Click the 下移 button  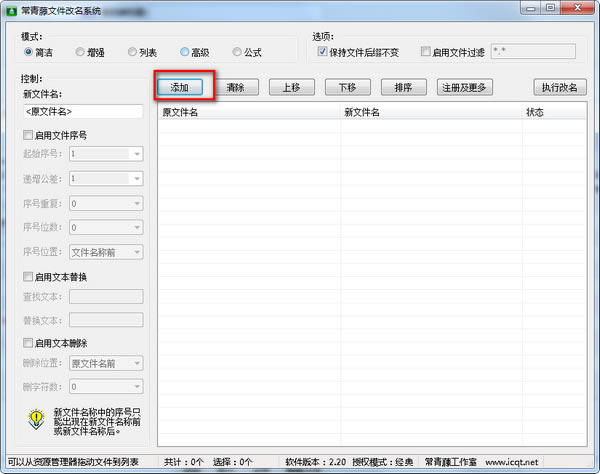pyautogui.click(x=347, y=87)
